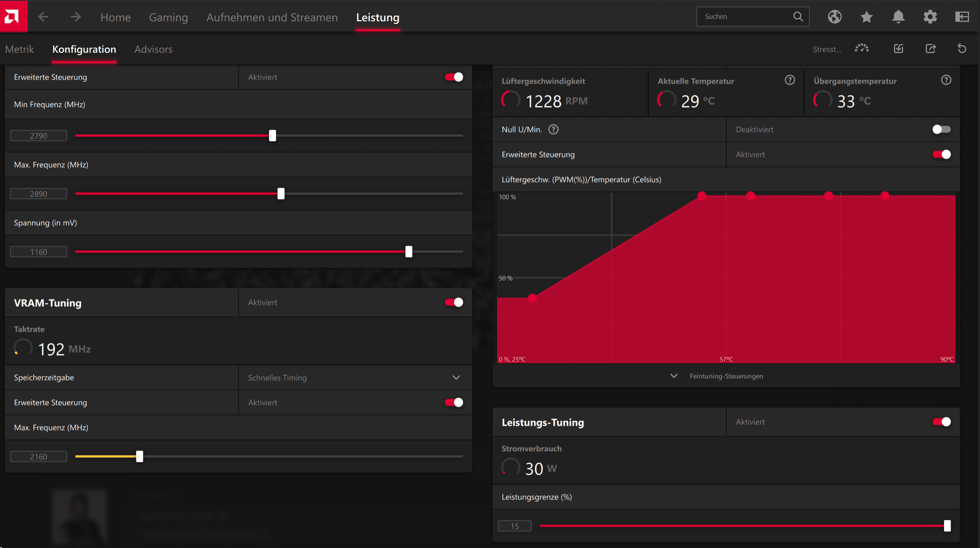
Task: Select third 100% fan curve point
Action: coord(828,196)
